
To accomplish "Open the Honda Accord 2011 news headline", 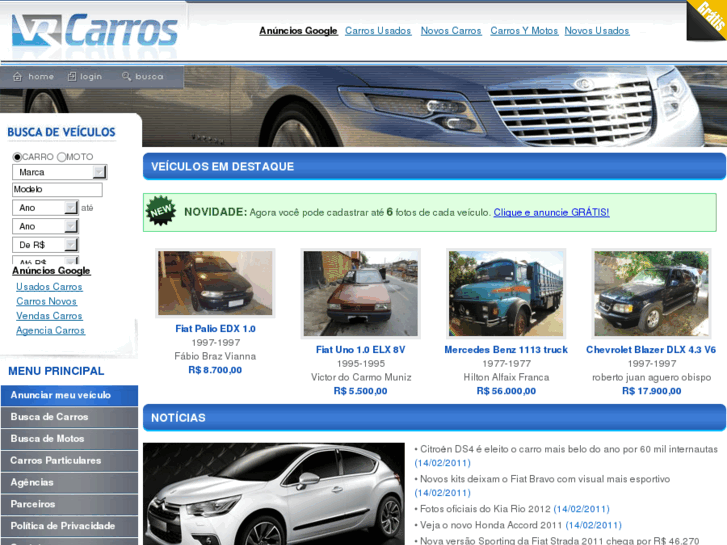I will [x=491, y=525].
